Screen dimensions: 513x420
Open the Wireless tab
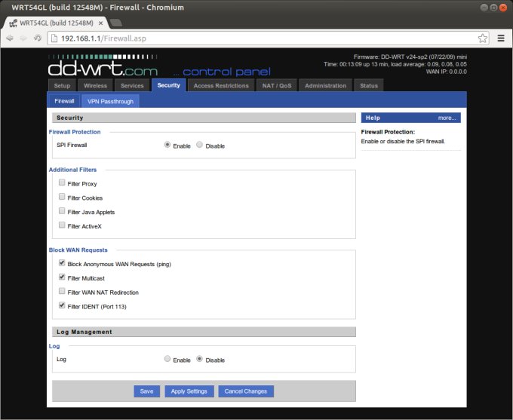(95, 86)
